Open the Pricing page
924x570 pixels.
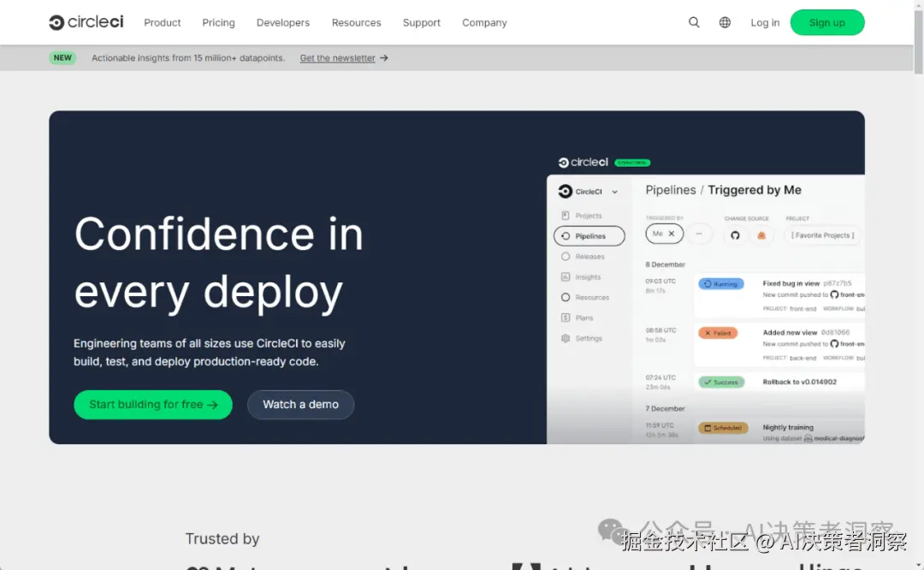coord(218,22)
